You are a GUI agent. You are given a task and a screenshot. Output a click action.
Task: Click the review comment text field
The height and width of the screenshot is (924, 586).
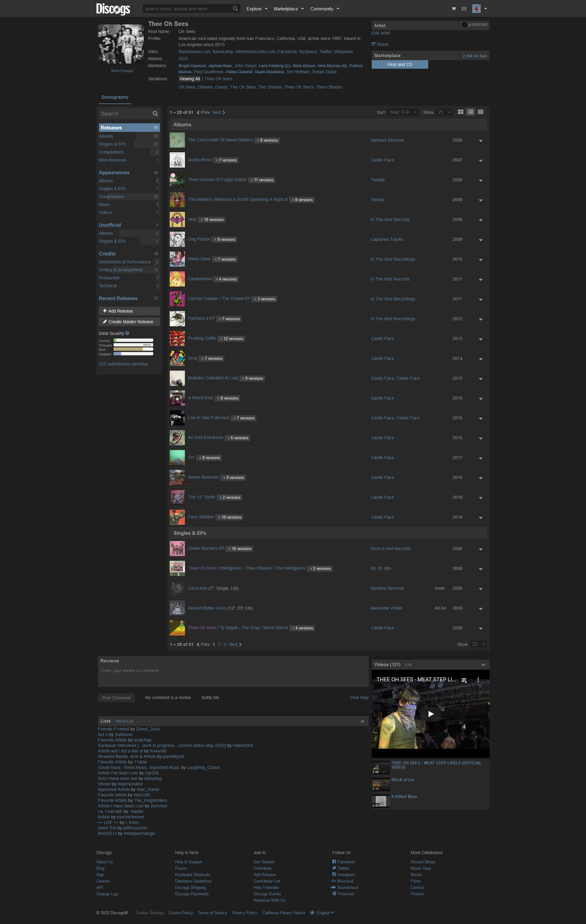pos(233,675)
